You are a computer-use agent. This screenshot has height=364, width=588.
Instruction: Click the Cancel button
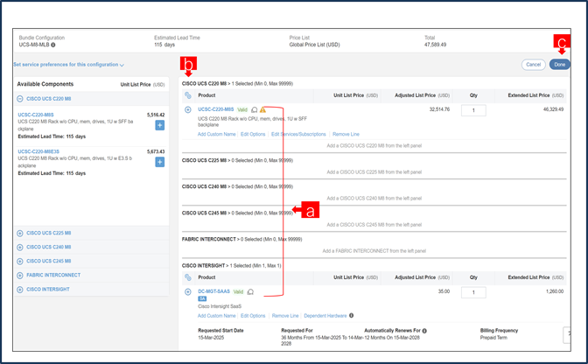(x=533, y=65)
